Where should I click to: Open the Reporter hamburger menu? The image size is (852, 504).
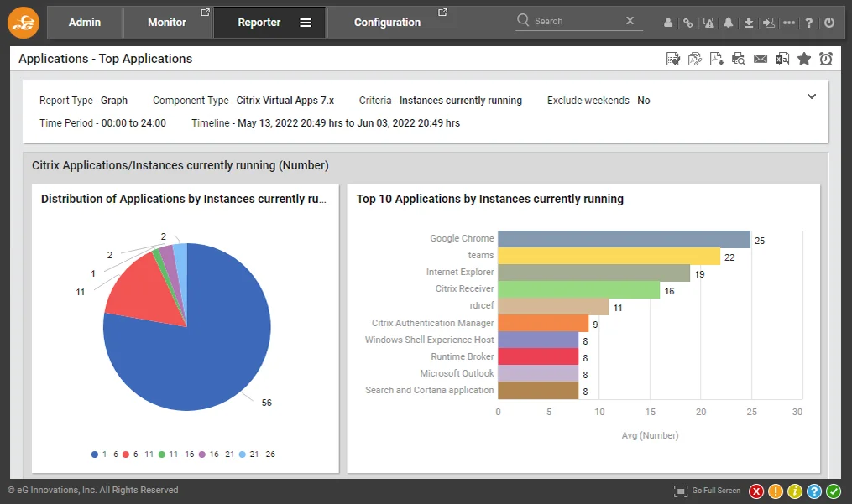(x=306, y=23)
